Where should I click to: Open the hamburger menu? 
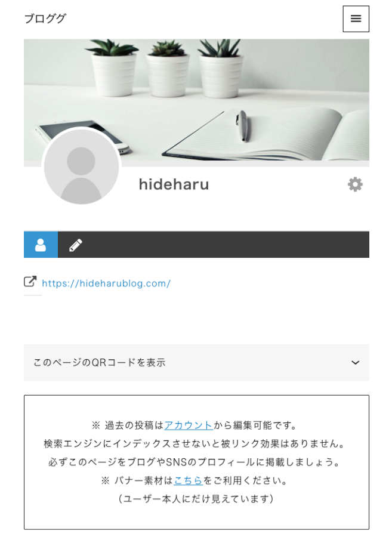pos(356,18)
